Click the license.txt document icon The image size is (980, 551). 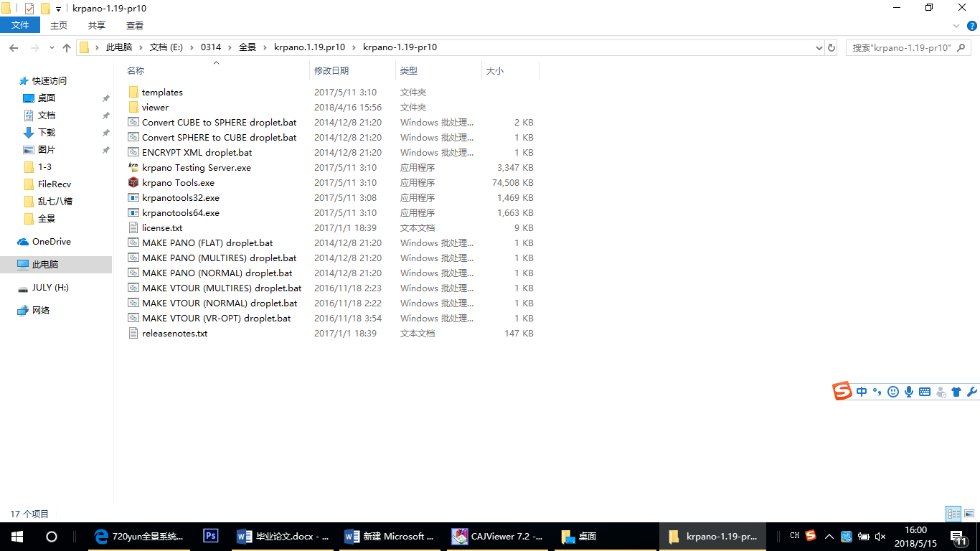tap(133, 227)
